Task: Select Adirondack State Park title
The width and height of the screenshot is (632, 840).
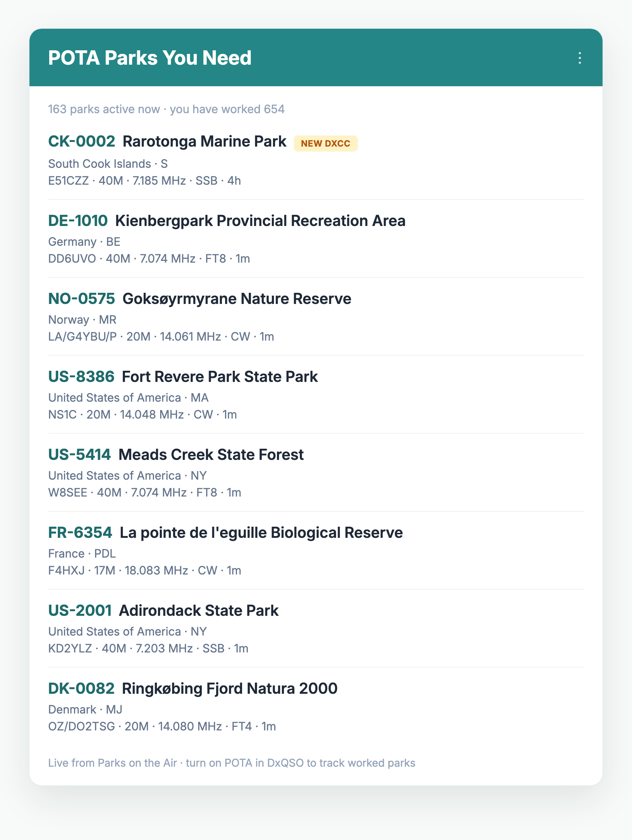Action: coord(199,611)
